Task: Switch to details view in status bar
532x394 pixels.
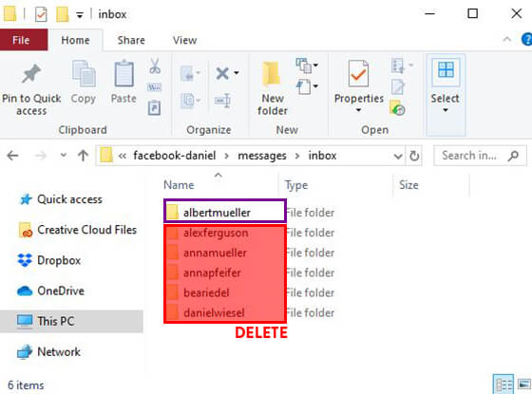Action: click(503, 385)
